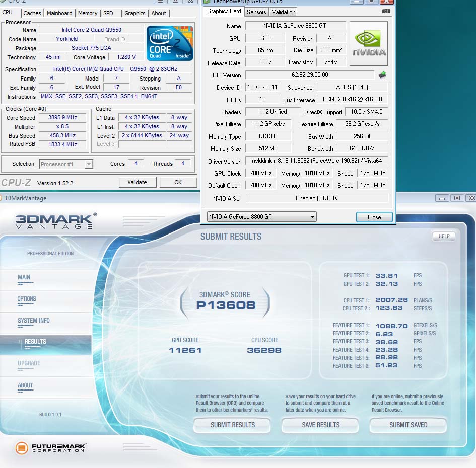Switch to the Caches tab in CPU-Z
The height and width of the screenshot is (468, 476).
(x=32, y=13)
